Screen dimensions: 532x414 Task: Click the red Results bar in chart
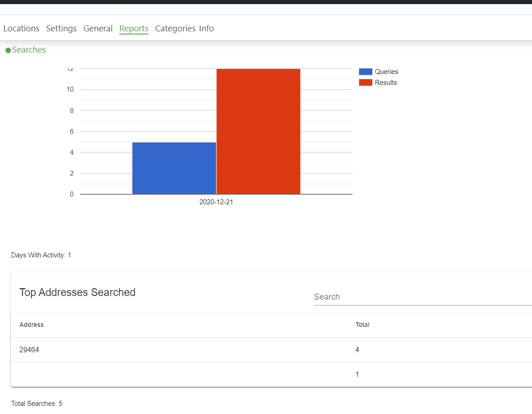point(259,132)
